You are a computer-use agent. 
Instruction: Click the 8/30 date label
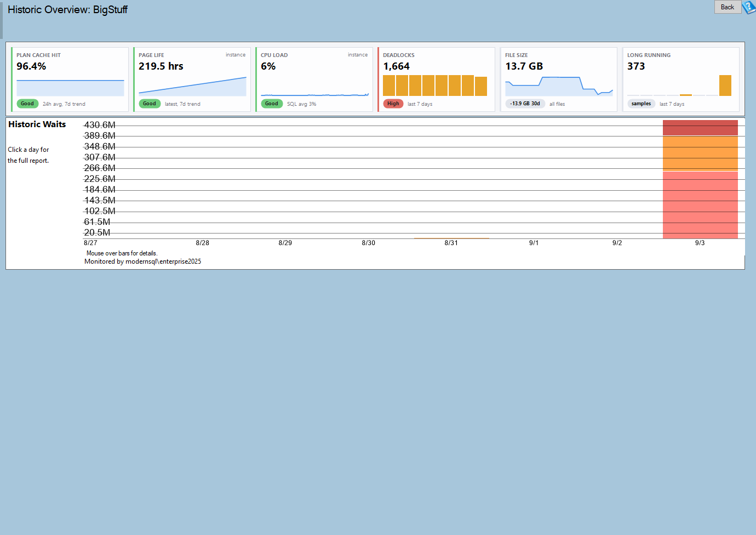(x=369, y=243)
